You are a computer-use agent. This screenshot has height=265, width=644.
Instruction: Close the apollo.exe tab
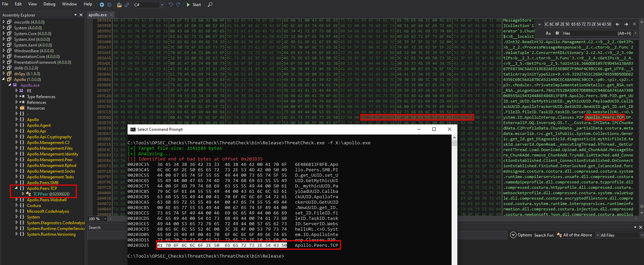point(111,15)
